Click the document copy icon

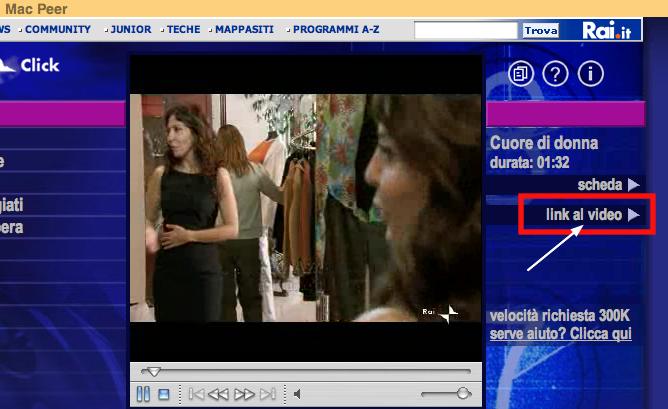[521, 74]
